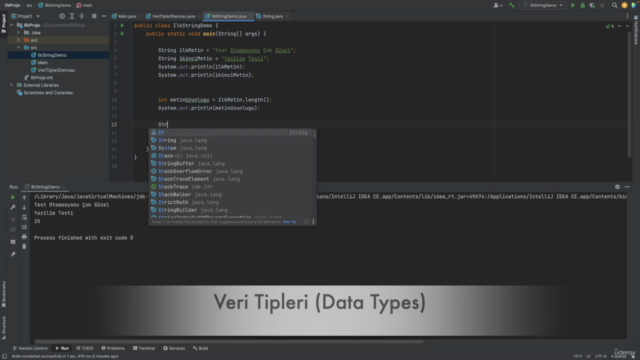Click Expand All icon in Project panel header
Screen dimensions: 640x360
[72, 16]
